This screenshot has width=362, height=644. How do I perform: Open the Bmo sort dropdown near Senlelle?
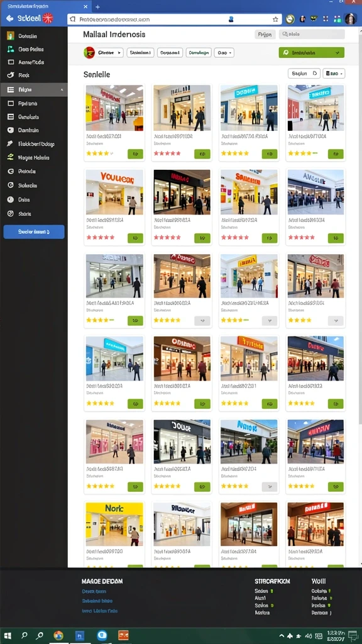click(x=334, y=74)
